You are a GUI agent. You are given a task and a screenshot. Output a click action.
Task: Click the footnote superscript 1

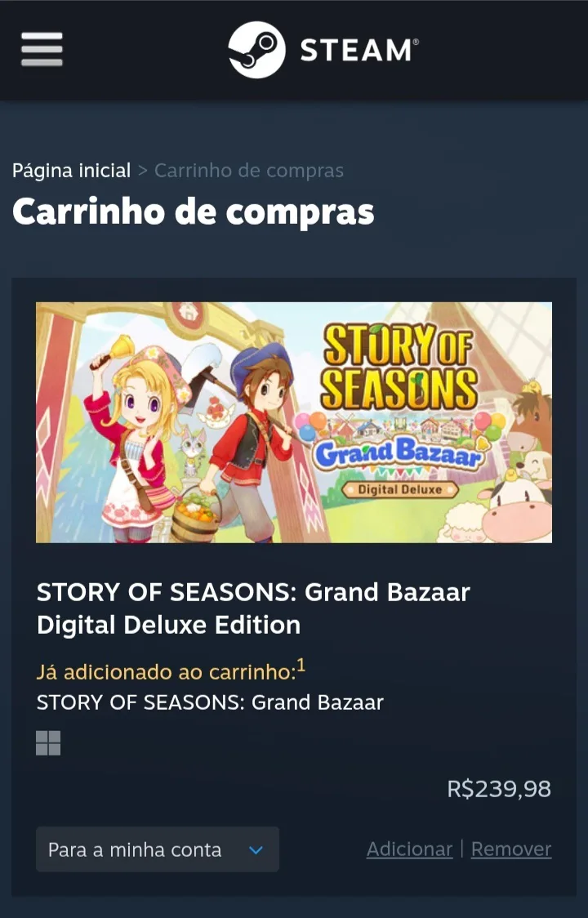coord(301,665)
